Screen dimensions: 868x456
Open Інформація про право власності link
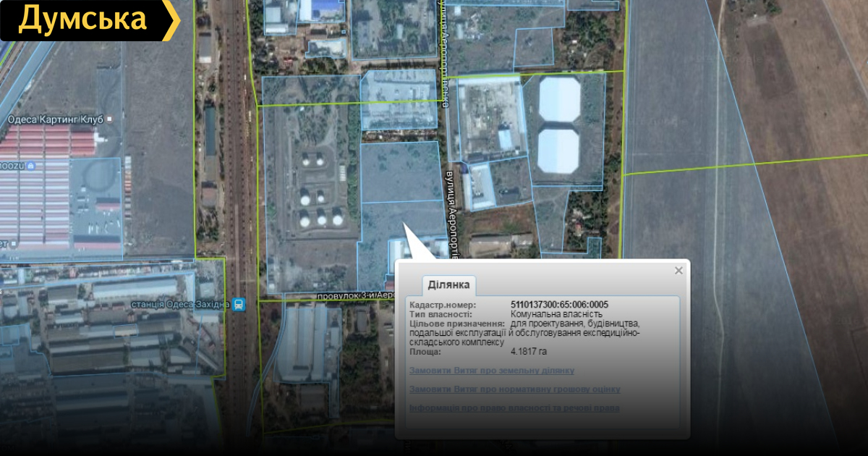pos(514,408)
